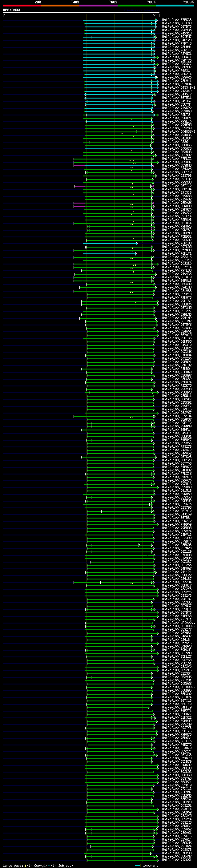Select hit UniRef100_C5YN98
197x868 pixels.
[177, 250]
